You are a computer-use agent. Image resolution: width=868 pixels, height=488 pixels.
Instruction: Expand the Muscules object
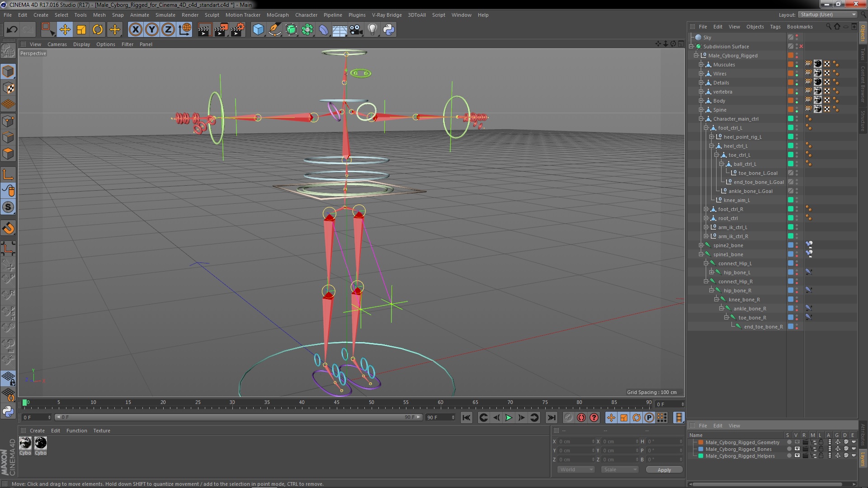[x=701, y=65]
